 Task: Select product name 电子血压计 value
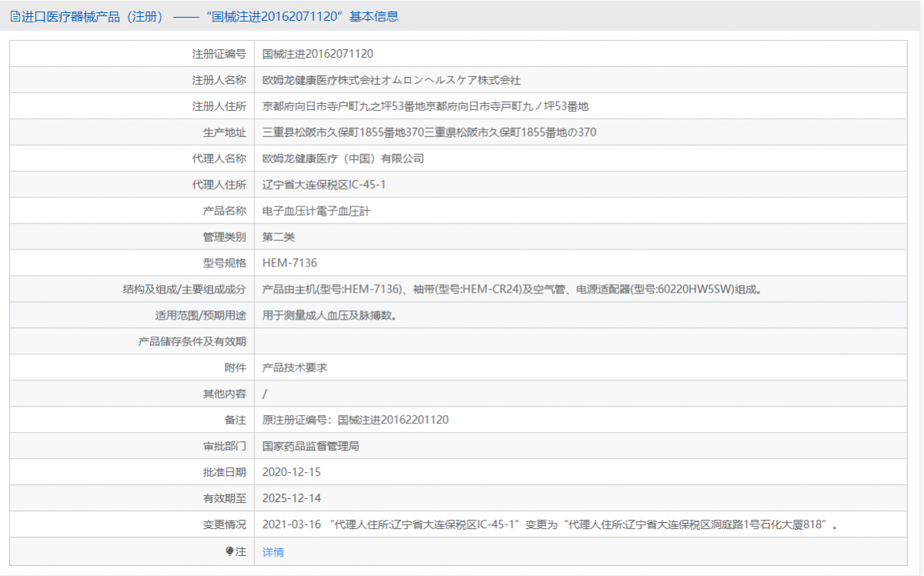(316, 211)
